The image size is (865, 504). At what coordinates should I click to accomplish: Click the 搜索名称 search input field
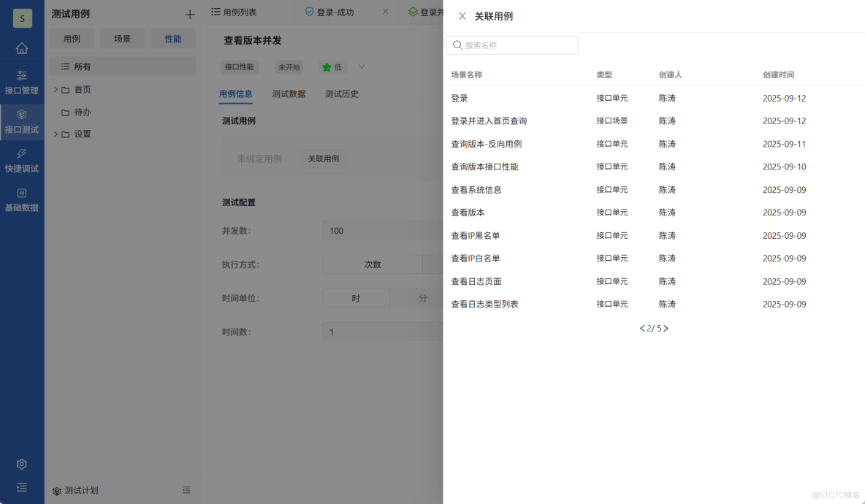[511, 45]
